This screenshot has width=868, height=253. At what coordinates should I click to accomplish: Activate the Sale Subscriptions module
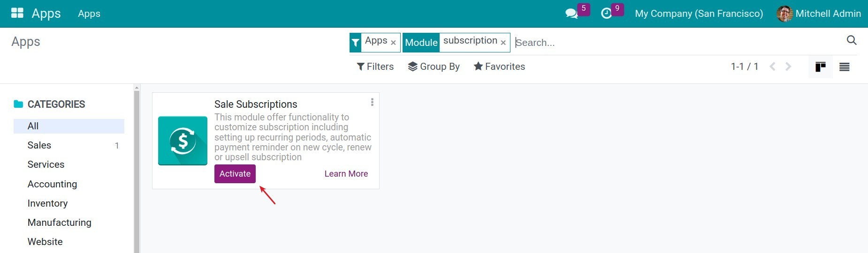pyautogui.click(x=235, y=174)
